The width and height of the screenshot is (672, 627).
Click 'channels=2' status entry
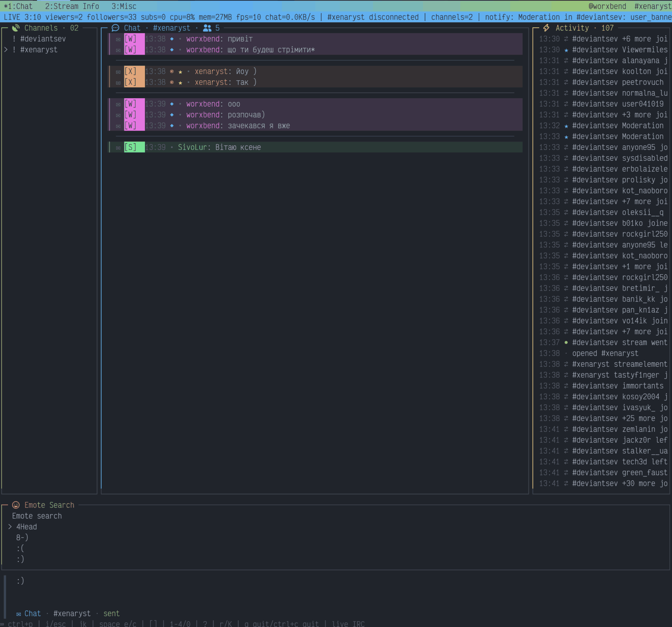pos(452,17)
